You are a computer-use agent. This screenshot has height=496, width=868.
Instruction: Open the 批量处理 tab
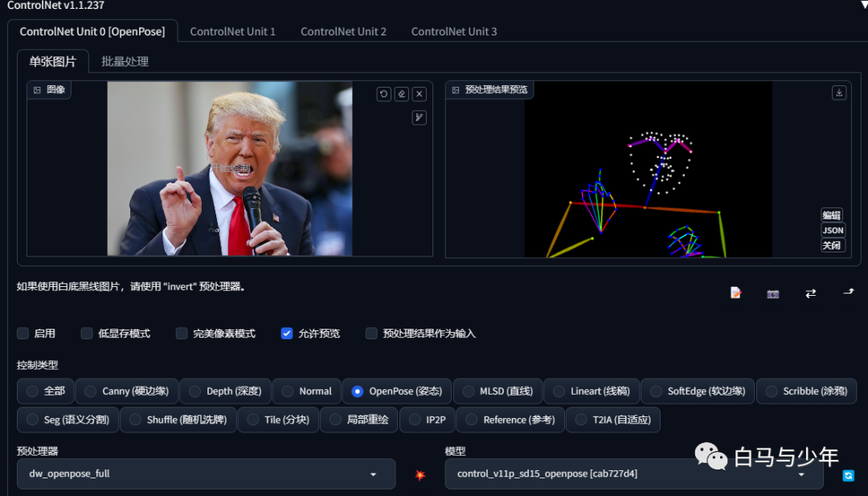[125, 61]
